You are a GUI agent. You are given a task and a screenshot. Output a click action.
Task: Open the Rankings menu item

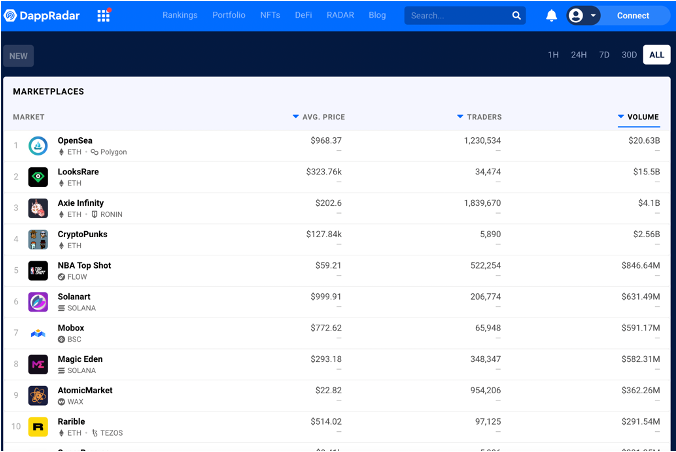180,16
